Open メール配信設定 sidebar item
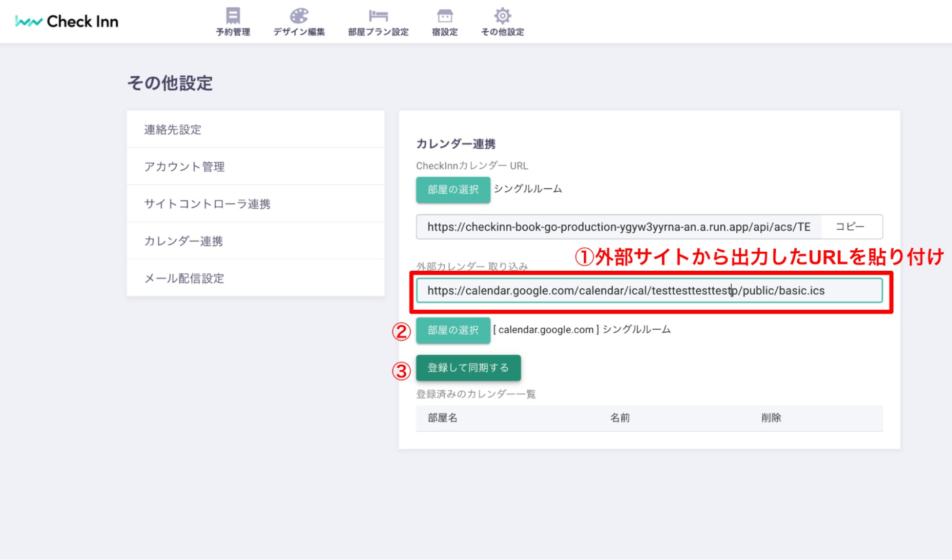The height and width of the screenshot is (560, 952). (184, 279)
